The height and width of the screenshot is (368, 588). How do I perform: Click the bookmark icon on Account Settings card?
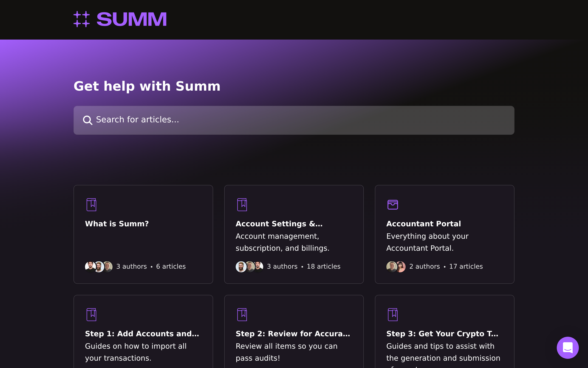[x=242, y=204]
